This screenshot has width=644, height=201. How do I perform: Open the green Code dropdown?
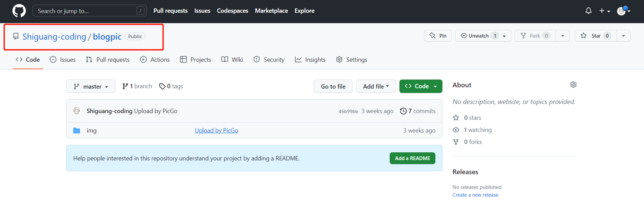(x=421, y=86)
